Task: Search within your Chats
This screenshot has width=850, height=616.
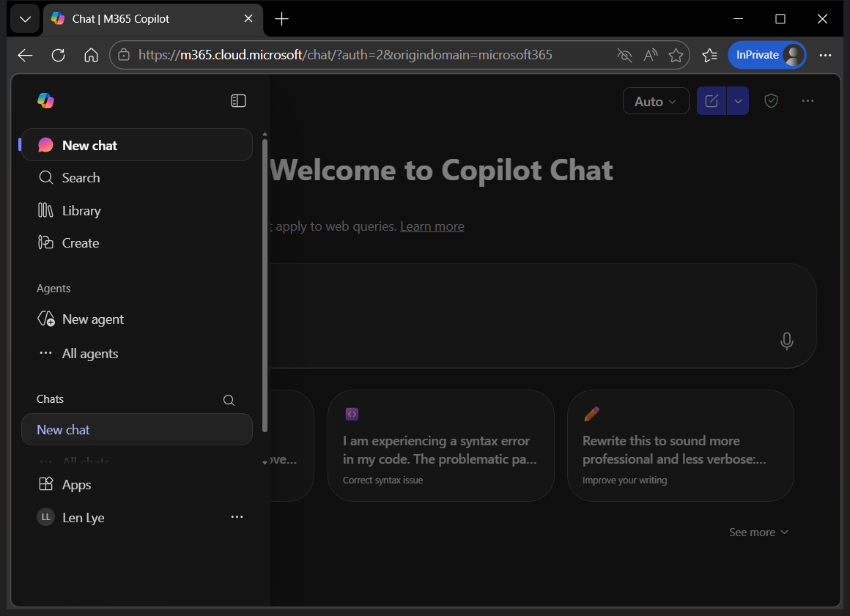Action: tap(229, 400)
